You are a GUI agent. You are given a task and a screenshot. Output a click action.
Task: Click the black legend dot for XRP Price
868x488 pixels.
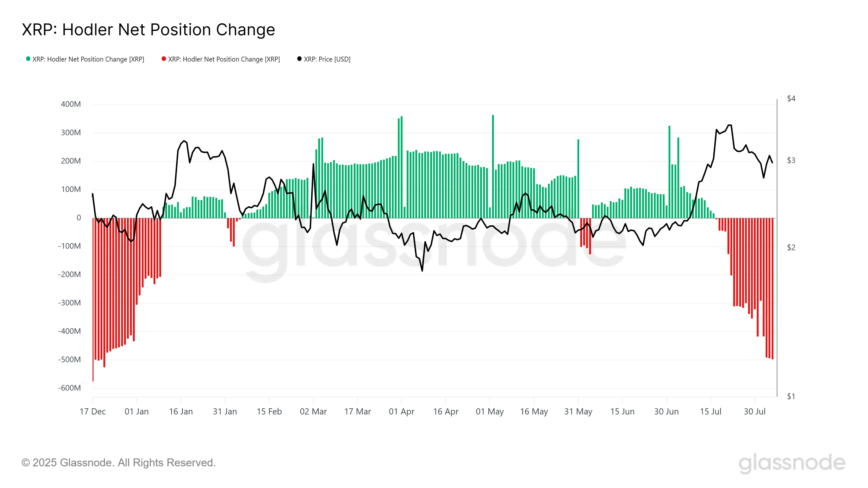coord(299,59)
